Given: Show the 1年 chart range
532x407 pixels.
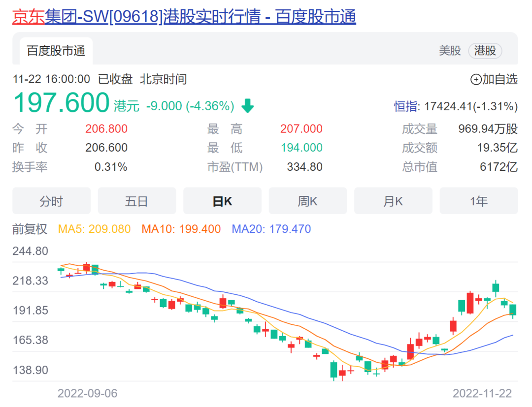Looking at the screenshot, I should click(478, 201).
